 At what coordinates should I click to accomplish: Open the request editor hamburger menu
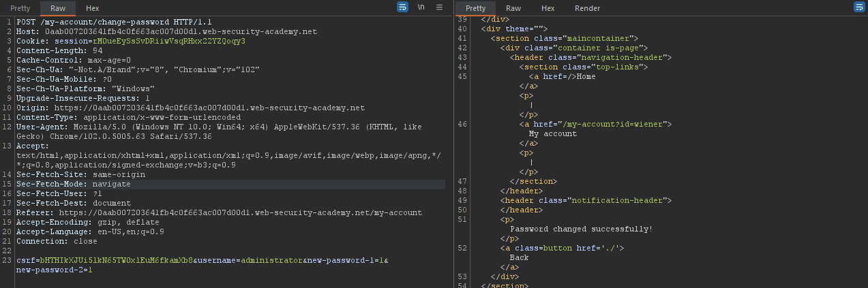(x=439, y=7)
